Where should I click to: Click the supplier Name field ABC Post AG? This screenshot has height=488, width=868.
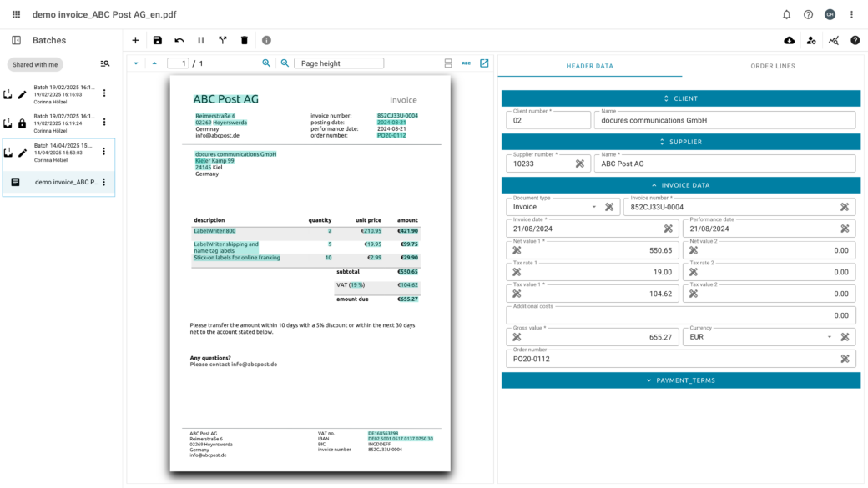724,164
